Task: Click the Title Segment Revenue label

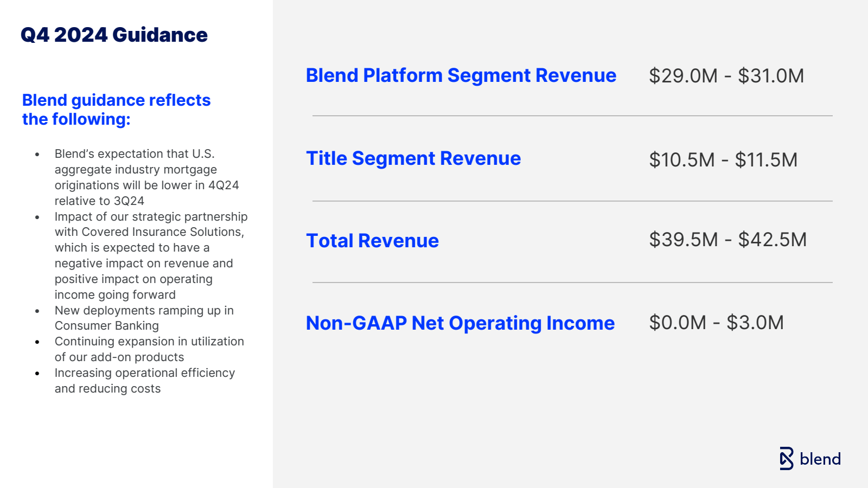Action: pos(413,159)
